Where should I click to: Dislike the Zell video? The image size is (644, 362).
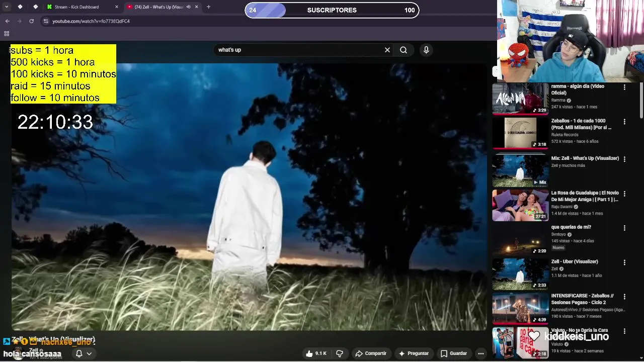(x=340, y=353)
